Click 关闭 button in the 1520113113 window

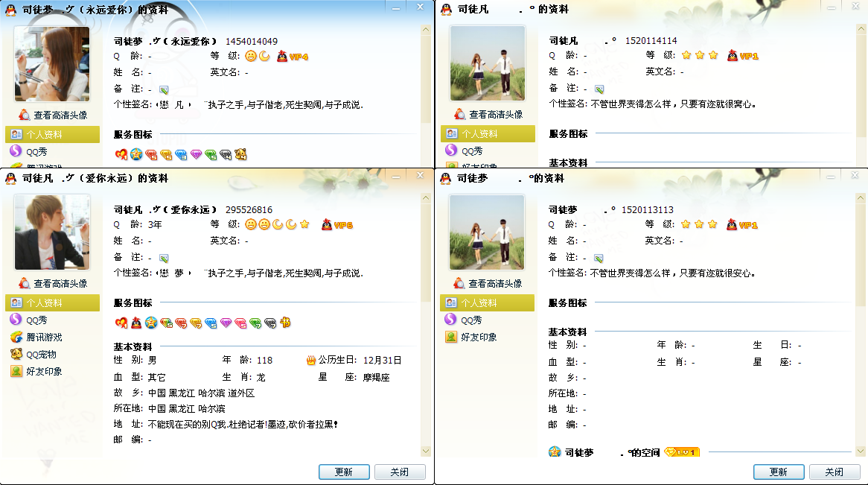(x=835, y=472)
